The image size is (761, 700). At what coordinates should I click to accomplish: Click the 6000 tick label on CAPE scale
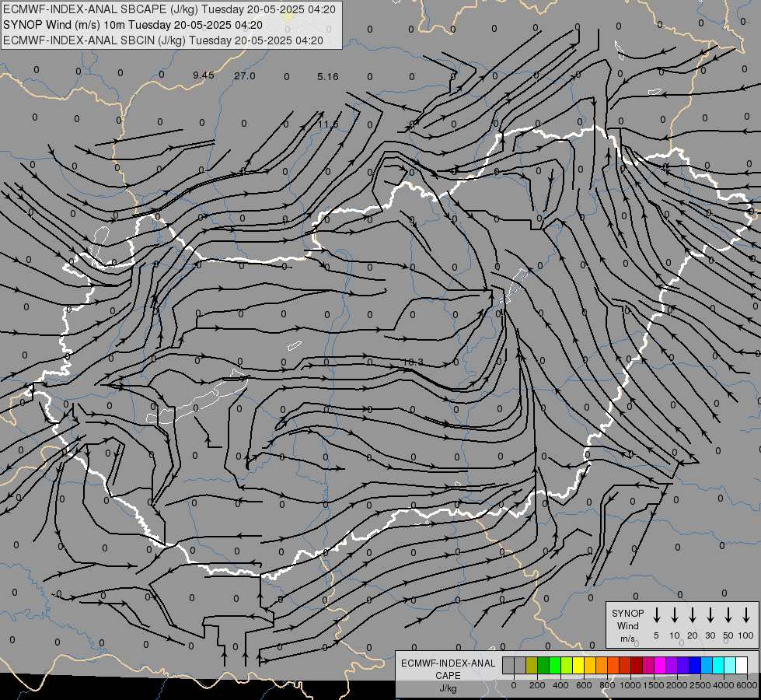pos(746,685)
